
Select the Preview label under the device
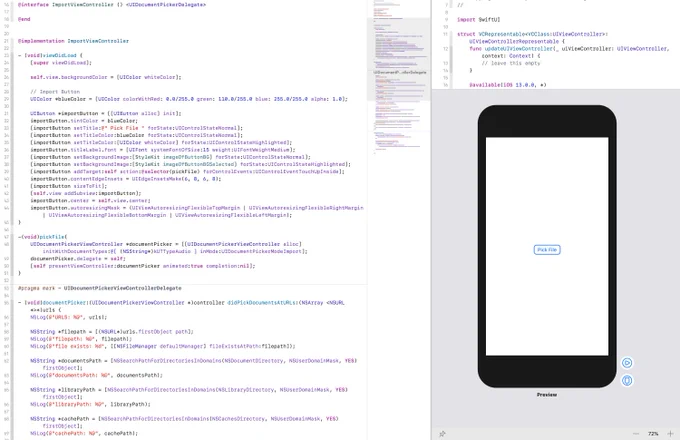tap(547, 394)
